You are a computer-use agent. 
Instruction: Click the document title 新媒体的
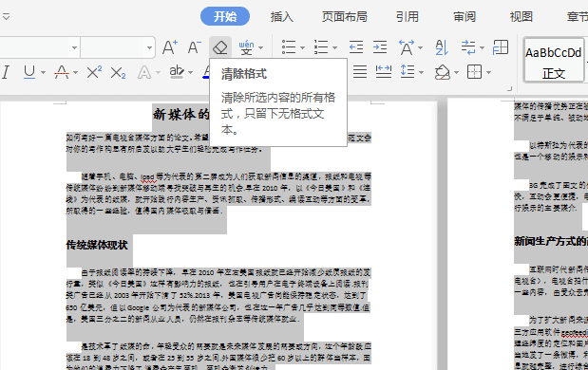[x=181, y=114]
